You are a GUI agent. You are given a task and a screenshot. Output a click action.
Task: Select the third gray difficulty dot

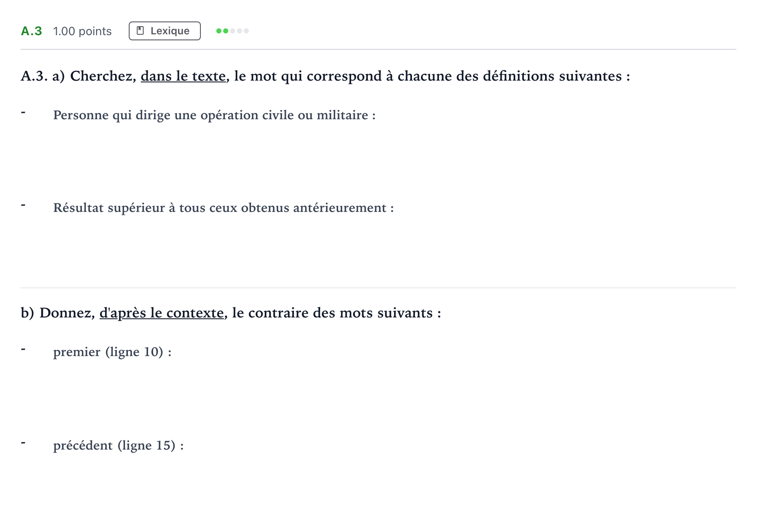233,31
